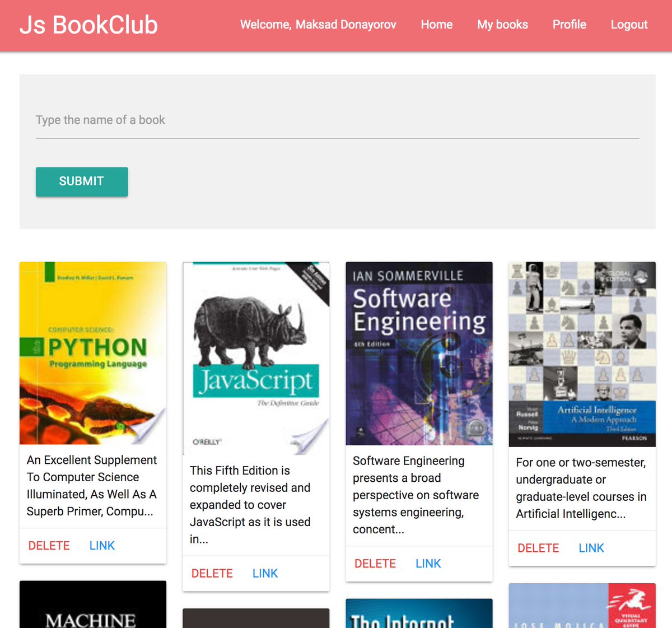Click the Artificial Intelligence courses description
This screenshot has width=672, height=628.
(581, 488)
